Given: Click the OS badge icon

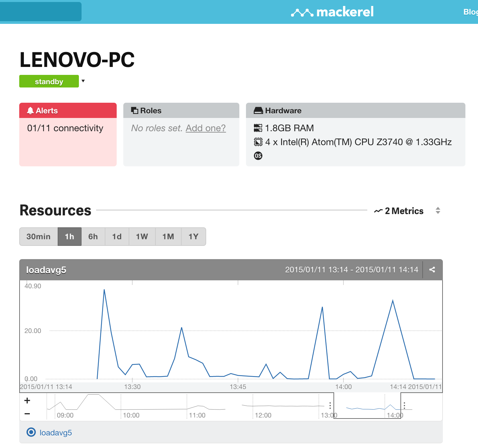Looking at the screenshot, I should point(258,156).
